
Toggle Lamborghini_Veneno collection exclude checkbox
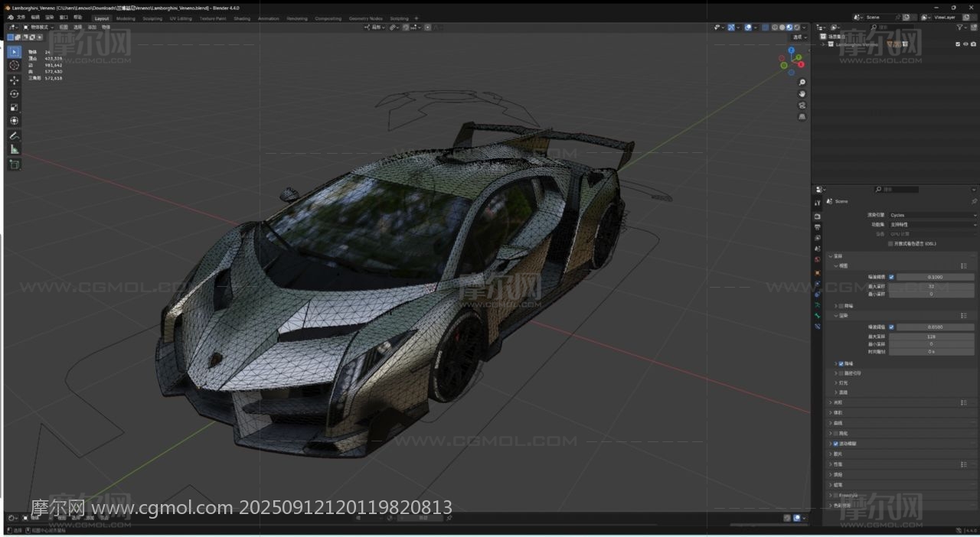[958, 44]
